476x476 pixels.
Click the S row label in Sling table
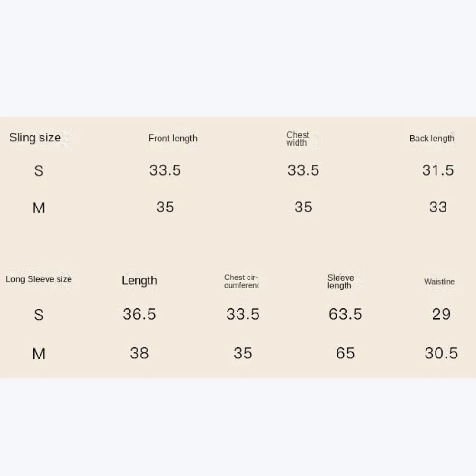coord(39,171)
